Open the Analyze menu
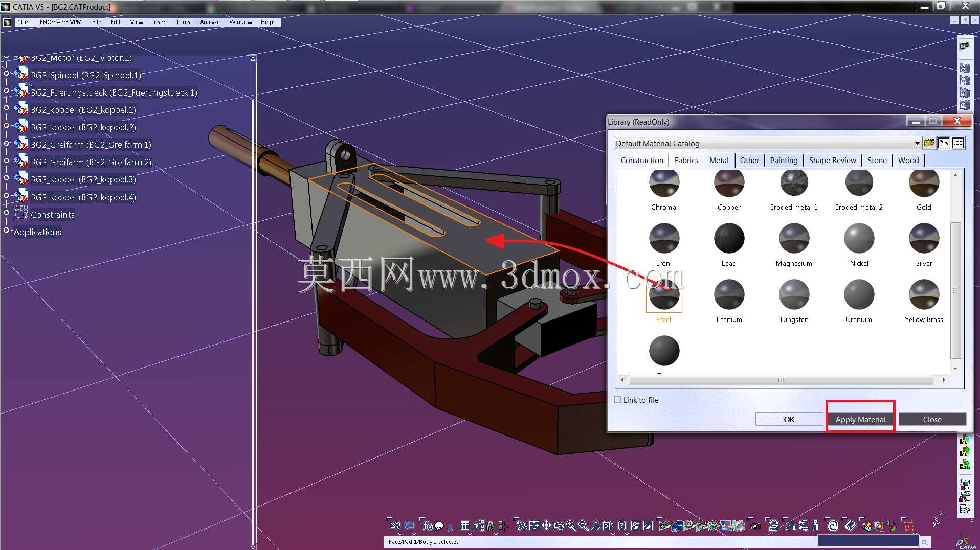980x550 pixels. coord(210,22)
